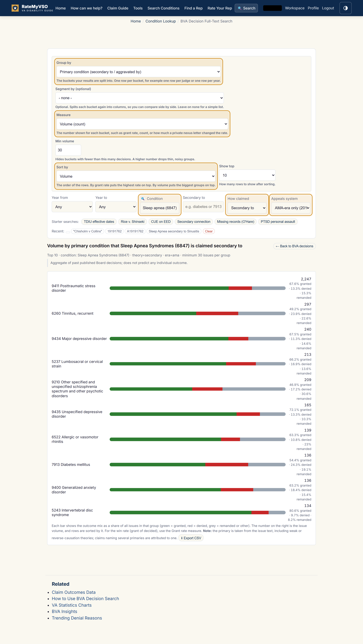
Task: Click the navbar Search button
Action: pyautogui.click(x=246, y=8)
